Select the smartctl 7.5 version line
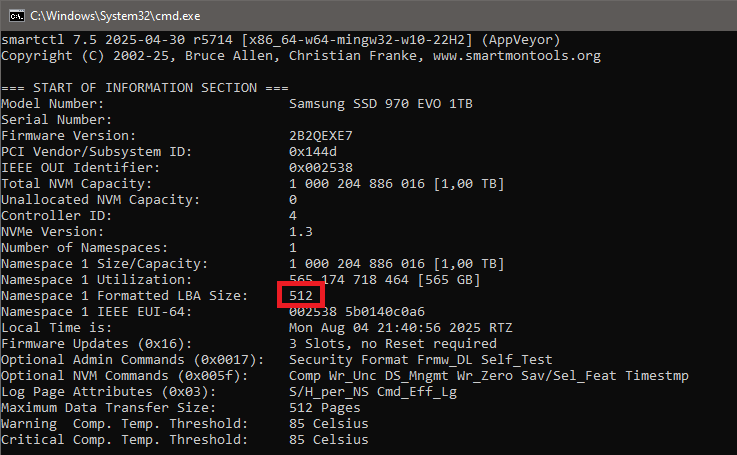The image size is (737, 455). pos(281,40)
